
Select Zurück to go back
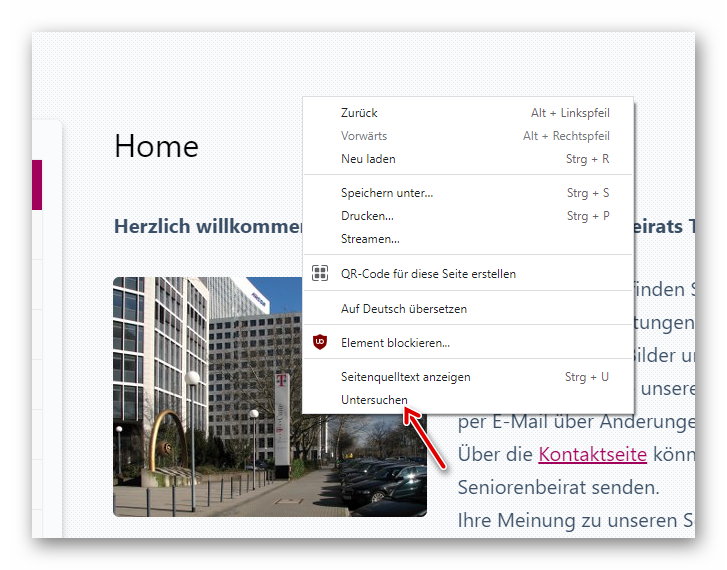359,113
